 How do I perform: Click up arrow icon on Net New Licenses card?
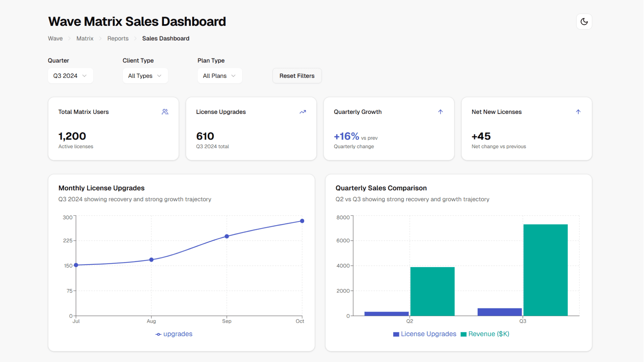pos(578,112)
